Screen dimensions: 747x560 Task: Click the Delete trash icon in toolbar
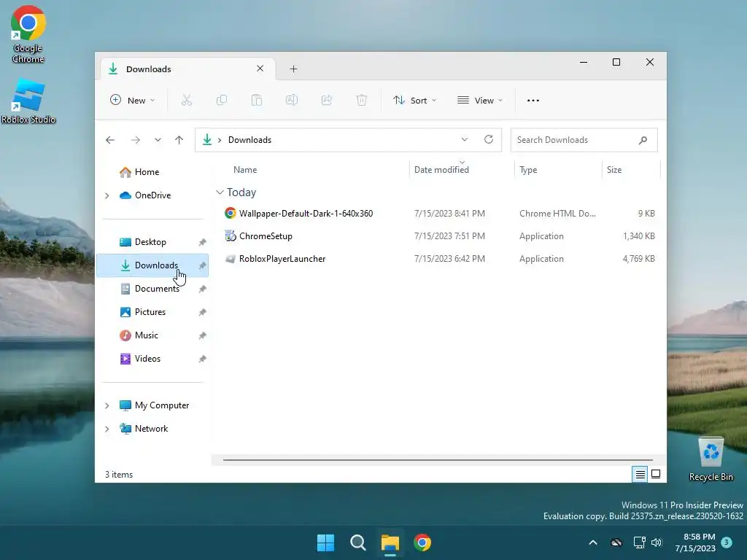362,100
